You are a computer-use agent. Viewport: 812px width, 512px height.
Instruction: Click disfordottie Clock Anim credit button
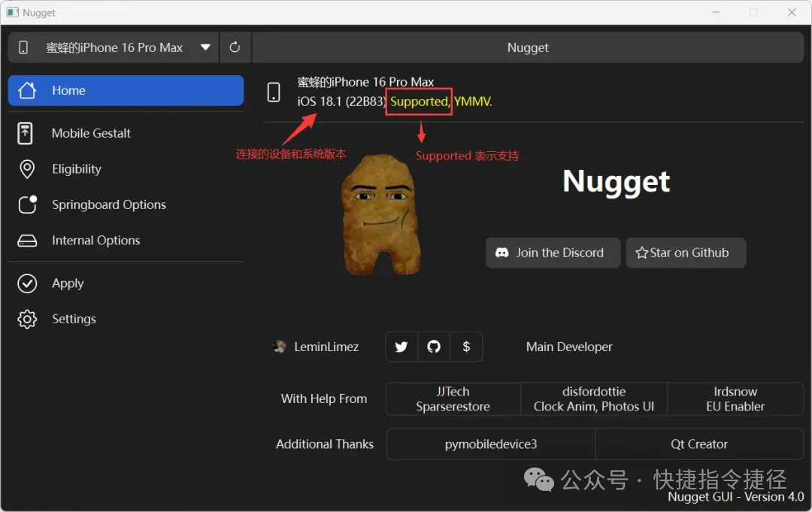coord(594,399)
